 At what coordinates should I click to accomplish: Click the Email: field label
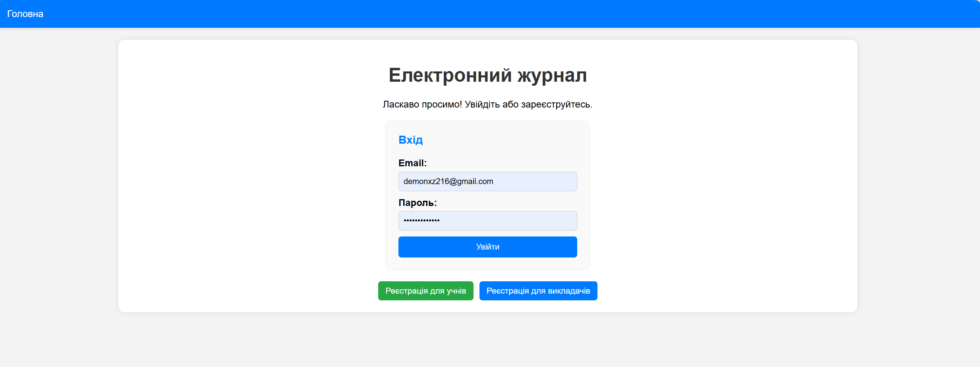[413, 163]
